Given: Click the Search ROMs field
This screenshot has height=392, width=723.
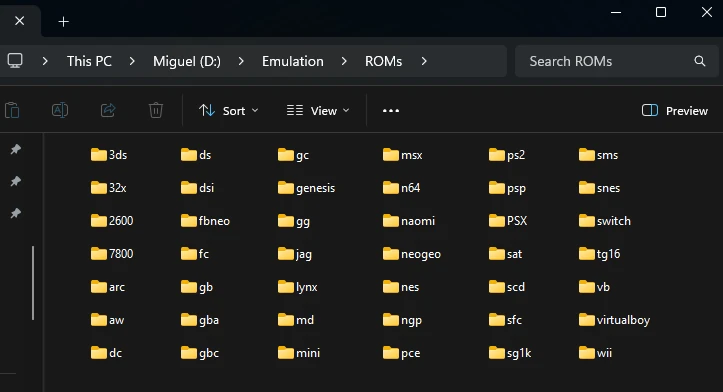Looking at the screenshot, I should pos(616,61).
